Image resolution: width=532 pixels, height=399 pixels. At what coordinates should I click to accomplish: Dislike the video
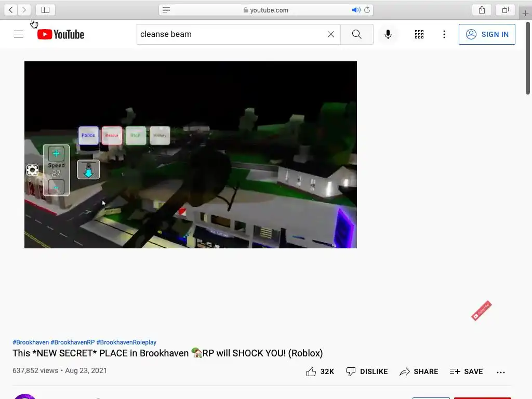click(x=366, y=372)
